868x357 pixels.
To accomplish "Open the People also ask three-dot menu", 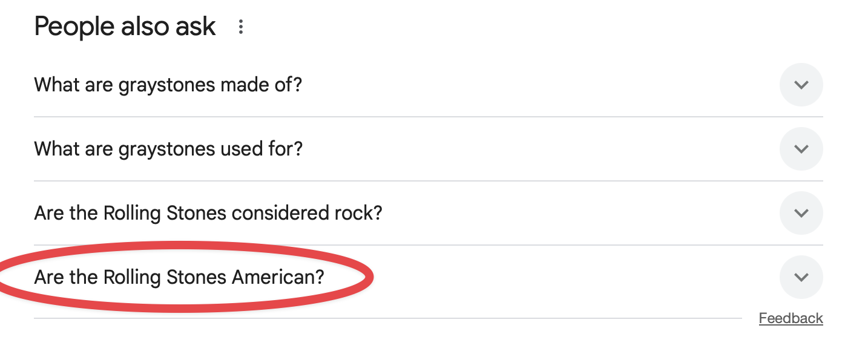I will tap(241, 27).
